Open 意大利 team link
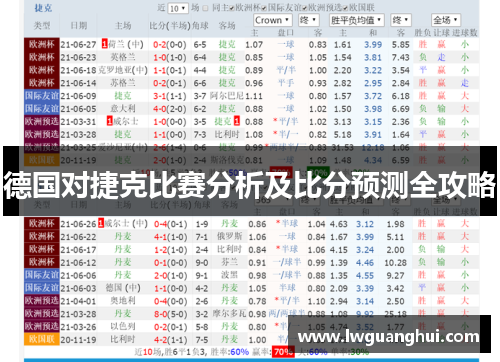This screenshot has width=500, height=362. [x=123, y=108]
